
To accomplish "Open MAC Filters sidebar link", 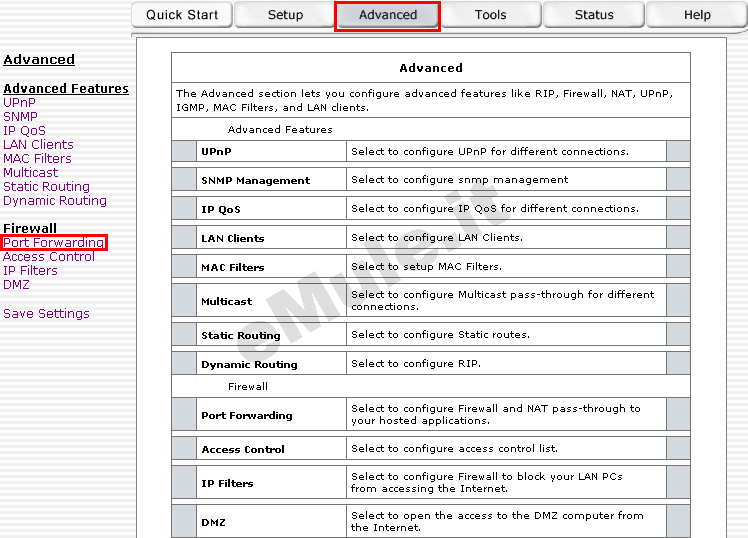I will click(x=37, y=158).
